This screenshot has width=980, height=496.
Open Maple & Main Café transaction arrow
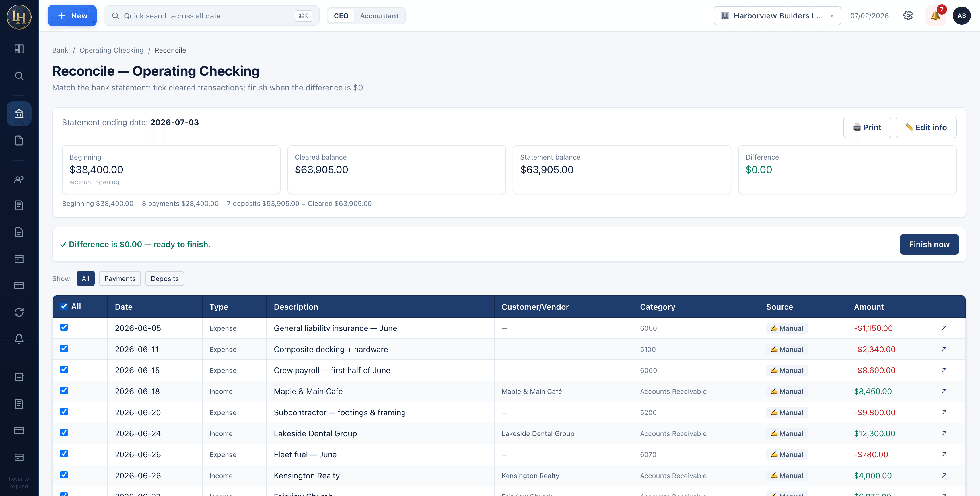(x=944, y=391)
